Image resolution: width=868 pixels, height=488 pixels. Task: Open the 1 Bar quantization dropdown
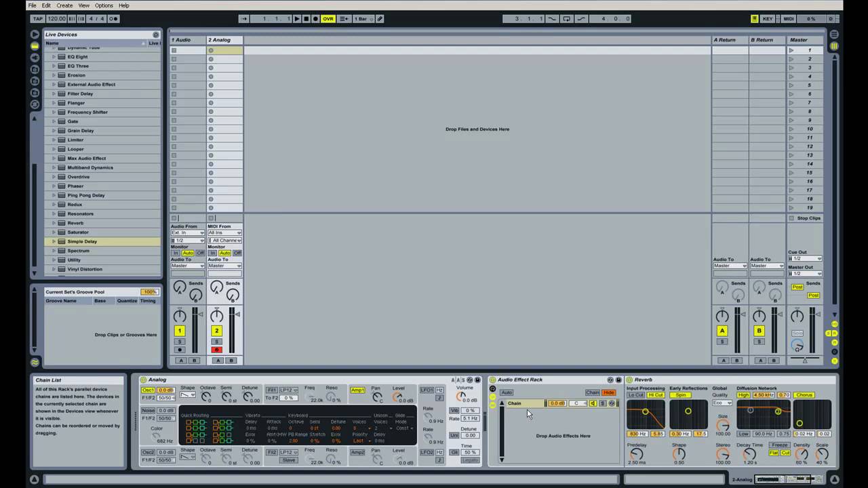(x=363, y=19)
